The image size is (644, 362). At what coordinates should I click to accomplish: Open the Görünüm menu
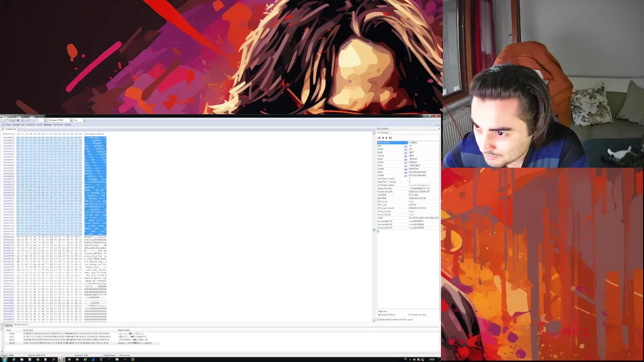coord(31,125)
